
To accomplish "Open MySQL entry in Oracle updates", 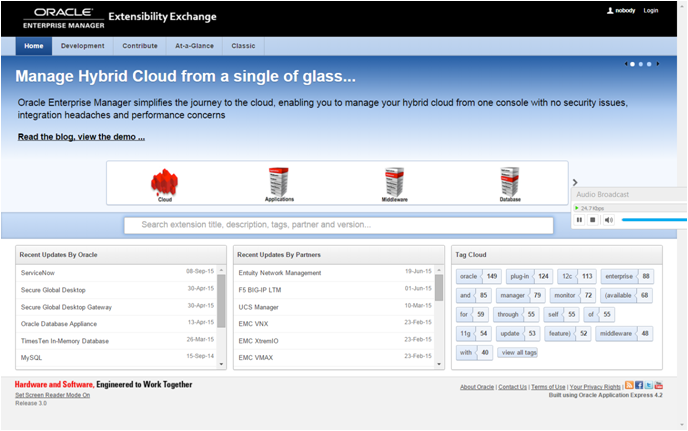I will pos(31,358).
